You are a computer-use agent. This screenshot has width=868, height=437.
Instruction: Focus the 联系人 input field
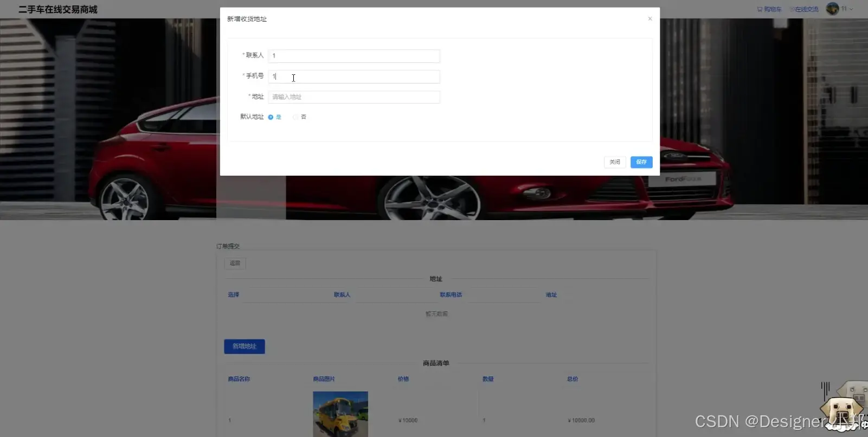pos(354,56)
